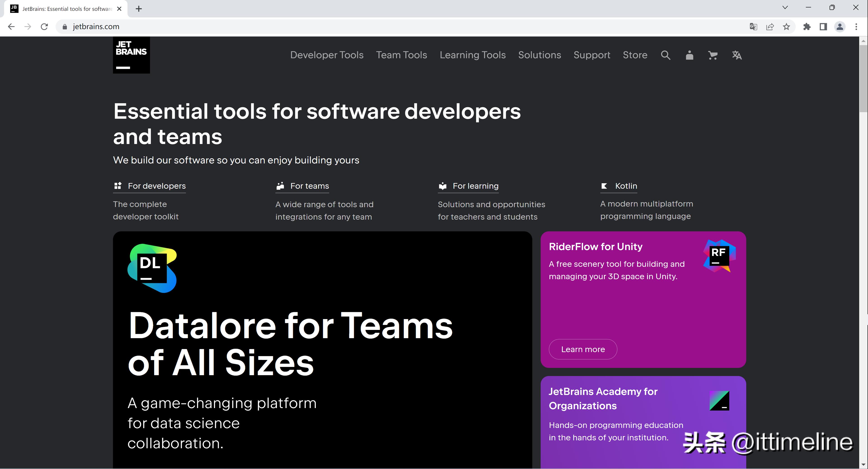The image size is (868, 469).
Task: Open the Chrome profile avatar
Action: click(x=840, y=27)
